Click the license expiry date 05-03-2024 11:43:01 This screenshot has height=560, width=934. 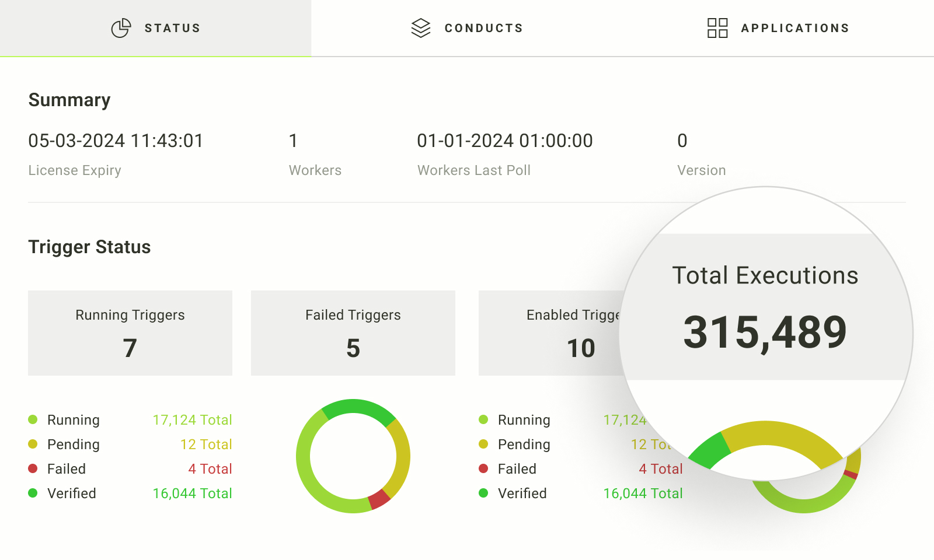coord(116,141)
